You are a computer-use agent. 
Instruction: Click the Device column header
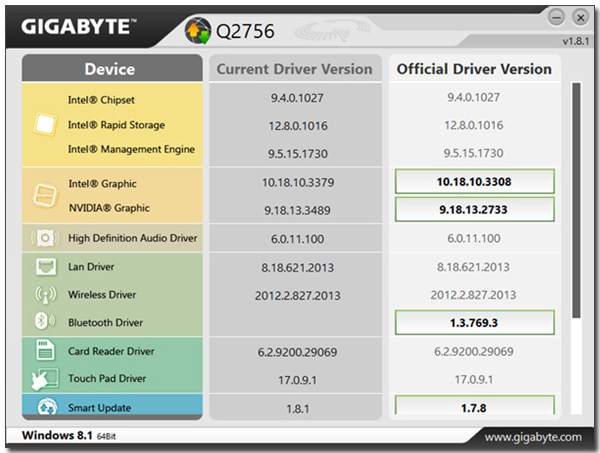coord(112,68)
